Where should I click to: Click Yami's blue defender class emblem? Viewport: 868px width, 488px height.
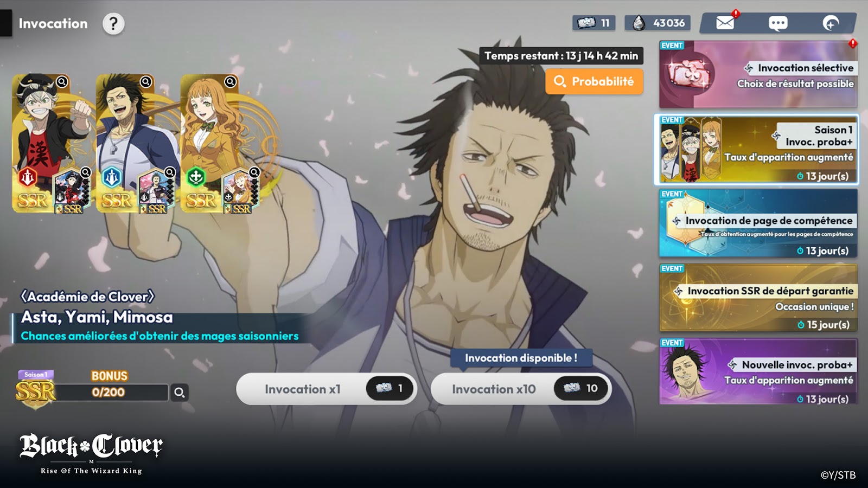[112, 177]
